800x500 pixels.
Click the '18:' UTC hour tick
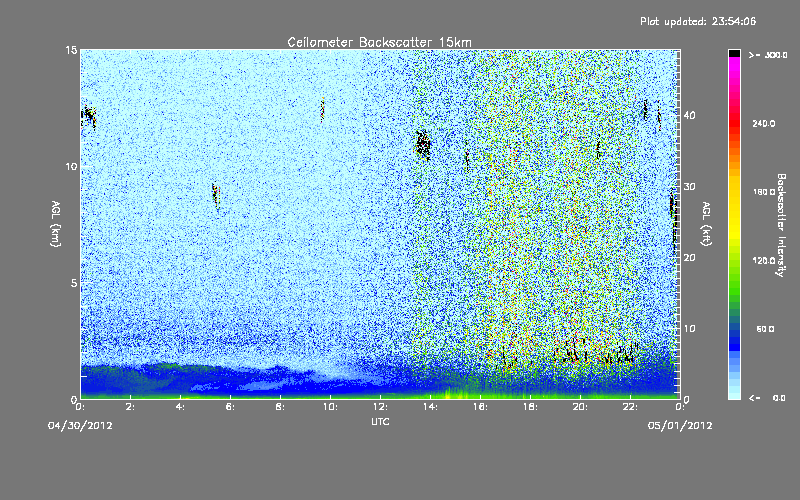coord(530,407)
